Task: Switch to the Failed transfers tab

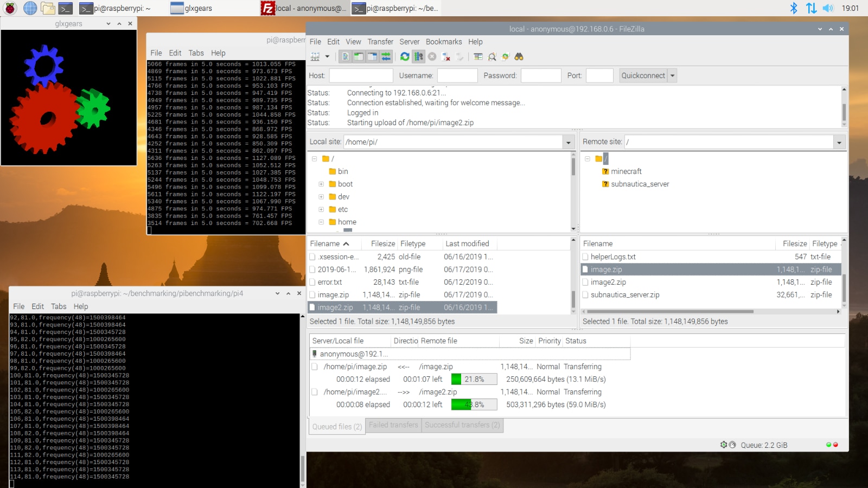Action: pos(393,425)
